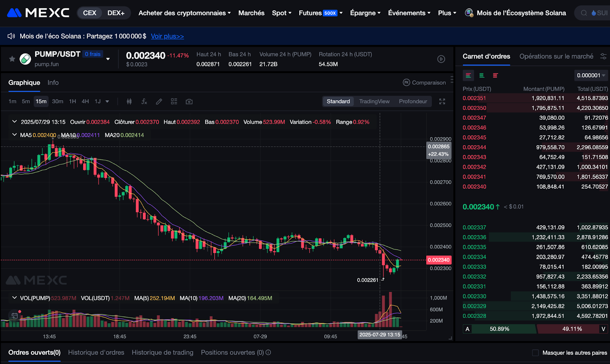Open the Plus dropdown menu

(447, 13)
